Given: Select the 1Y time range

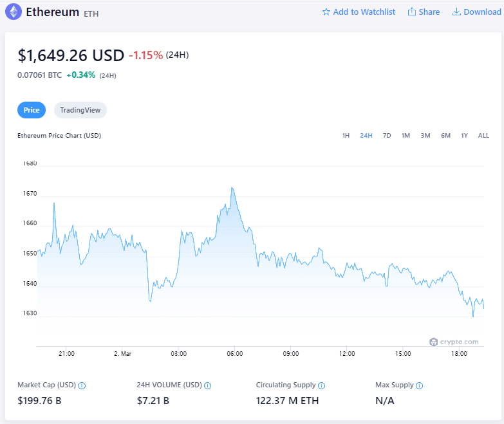Looking at the screenshot, I should pyautogui.click(x=465, y=136).
